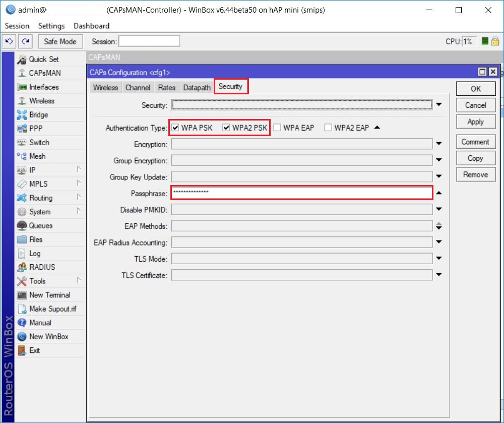Click the Remove button

476,174
